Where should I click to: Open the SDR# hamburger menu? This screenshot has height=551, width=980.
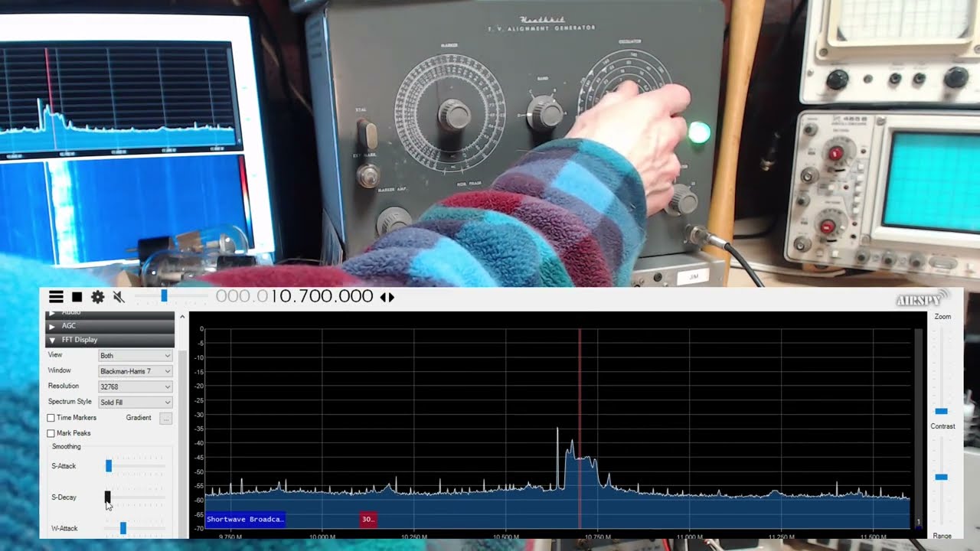point(56,297)
